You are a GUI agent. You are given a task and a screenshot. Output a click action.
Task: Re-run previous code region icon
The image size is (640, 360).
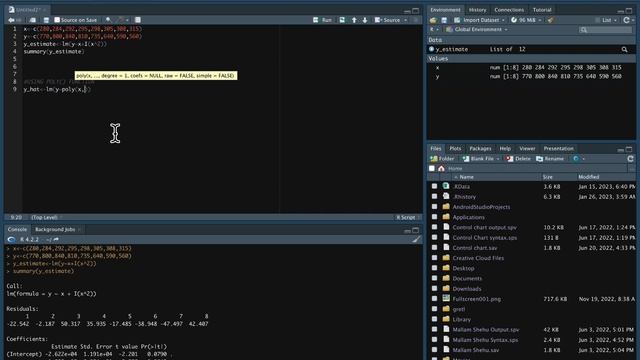point(342,20)
